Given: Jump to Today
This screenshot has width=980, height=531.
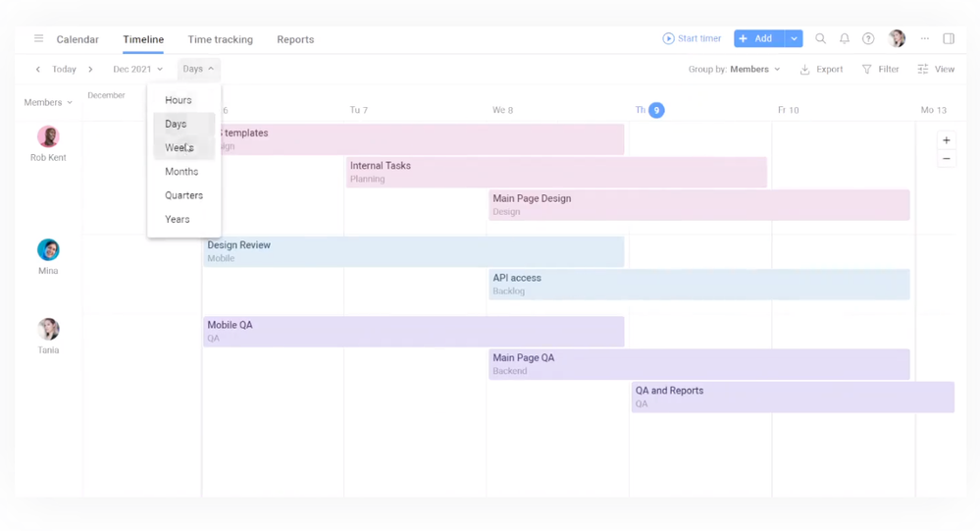Looking at the screenshot, I should coord(64,70).
